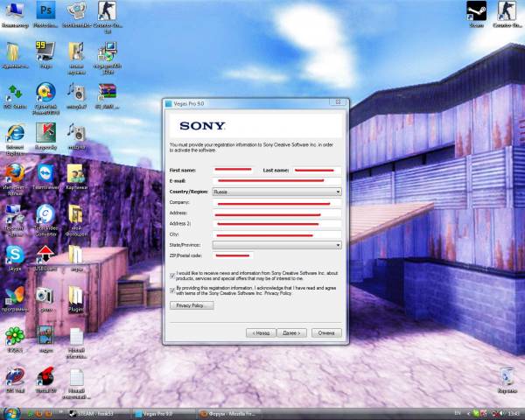Close the Vegas Pro 9.0 dialog
The image size is (525, 420).
[x=338, y=101]
